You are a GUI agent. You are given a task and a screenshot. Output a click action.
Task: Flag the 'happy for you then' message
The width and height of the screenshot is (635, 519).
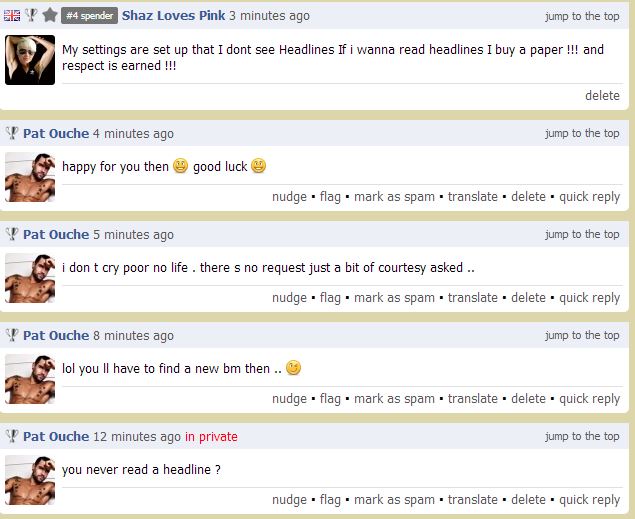330,197
